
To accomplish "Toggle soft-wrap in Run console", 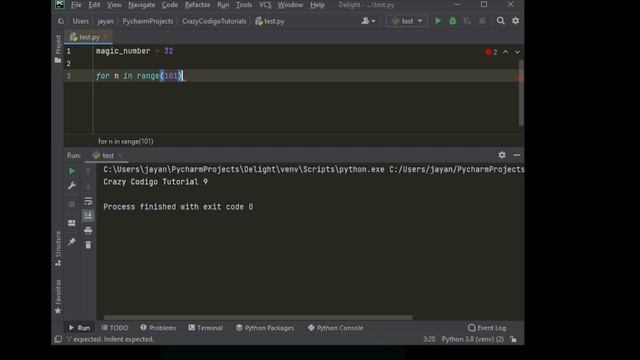I will 88,201.
